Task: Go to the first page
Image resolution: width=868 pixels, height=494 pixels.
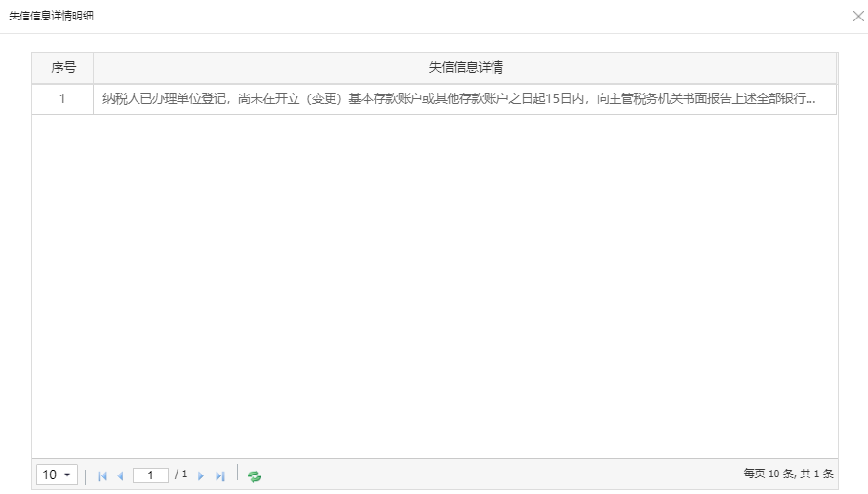Action: [101, 475]
